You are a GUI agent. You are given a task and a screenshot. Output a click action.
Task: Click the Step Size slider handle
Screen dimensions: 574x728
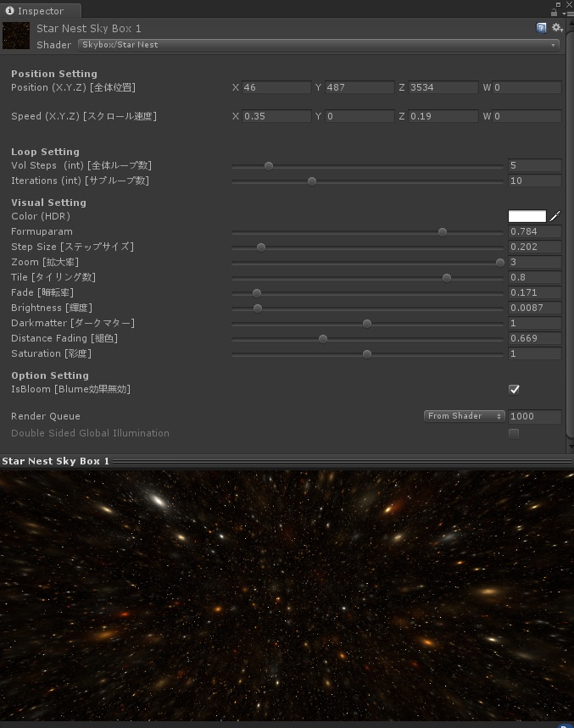coord(261,247)
